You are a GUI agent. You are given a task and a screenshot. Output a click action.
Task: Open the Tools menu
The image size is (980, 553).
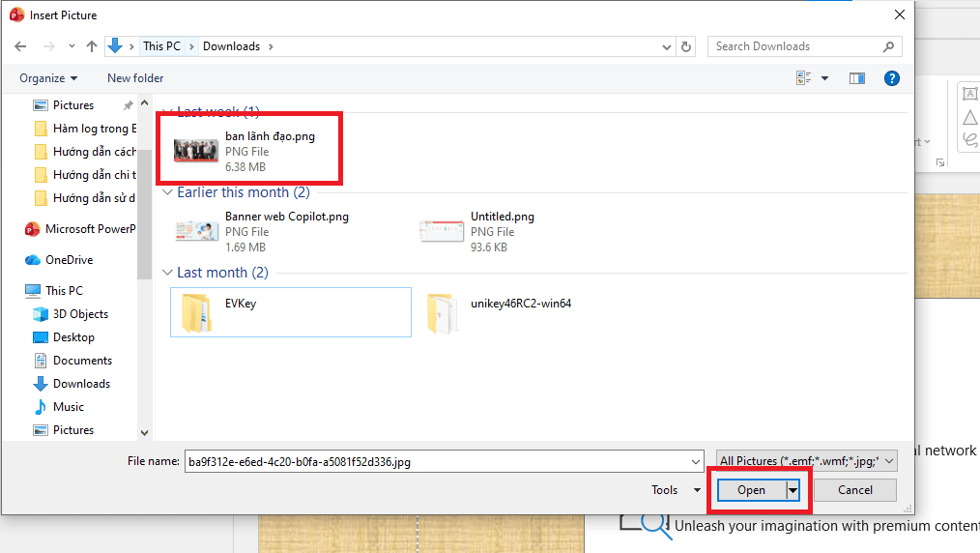point(676,490)
